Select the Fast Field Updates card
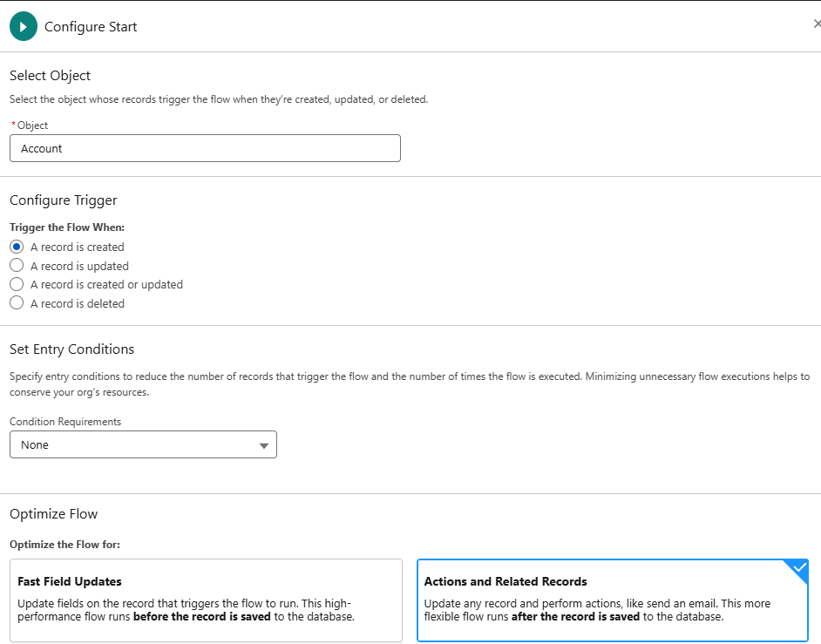This screenshot has width=821, height=644. click(206, 600)
